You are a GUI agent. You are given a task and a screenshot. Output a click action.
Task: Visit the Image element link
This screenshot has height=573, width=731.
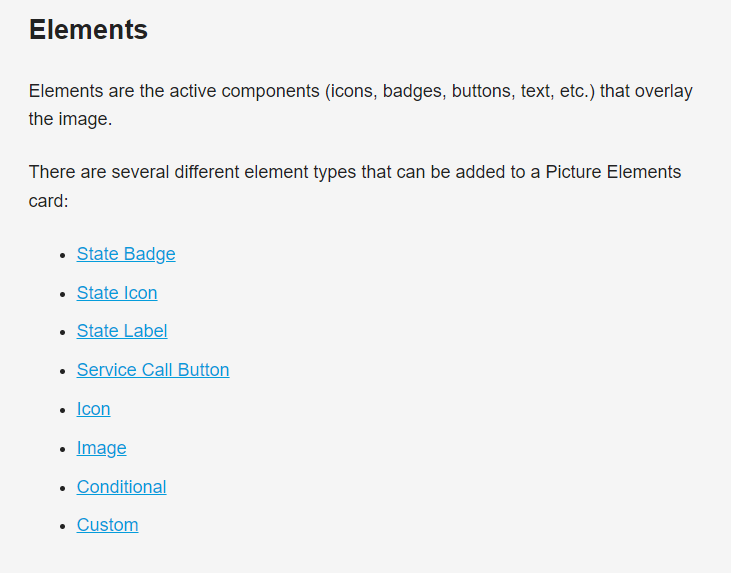(102, 448)
